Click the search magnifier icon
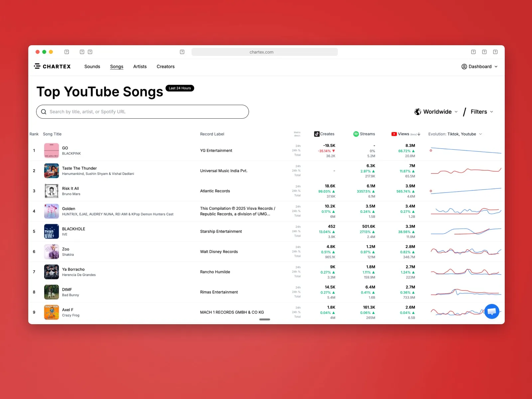 [44, 111]
